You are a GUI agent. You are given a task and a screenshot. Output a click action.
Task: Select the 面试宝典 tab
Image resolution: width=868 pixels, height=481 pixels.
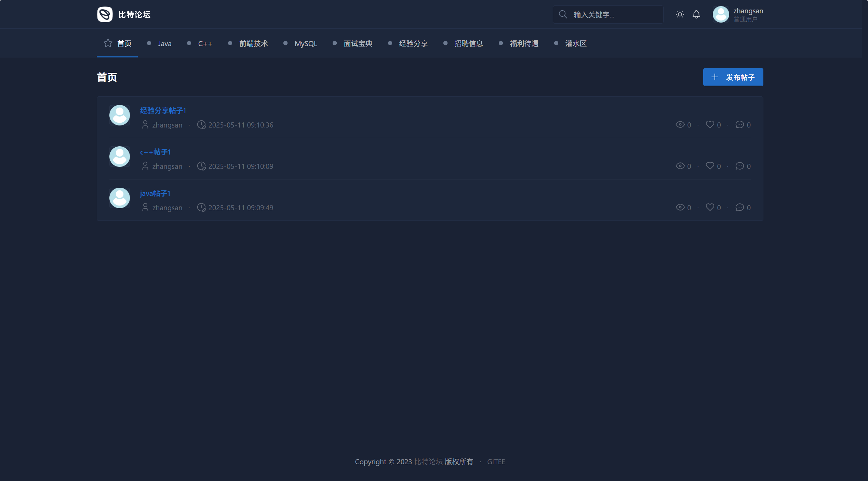[x=358, y=44]
